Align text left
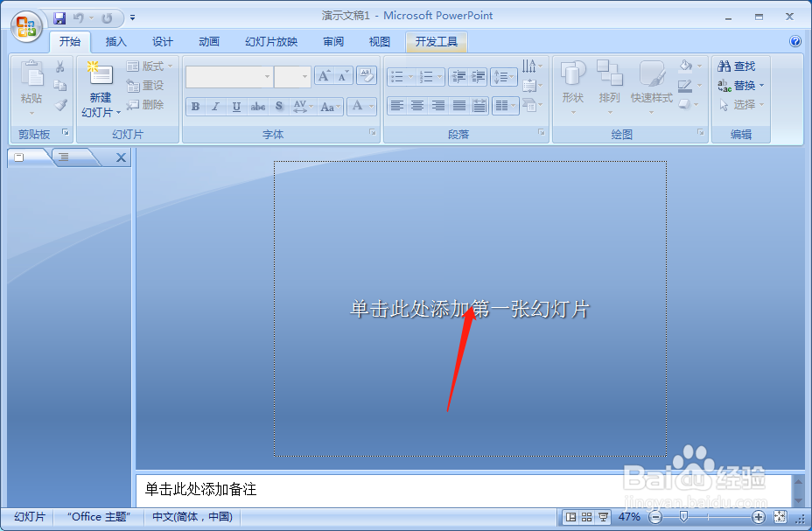The image size is (812, 531). pos(397,106)
